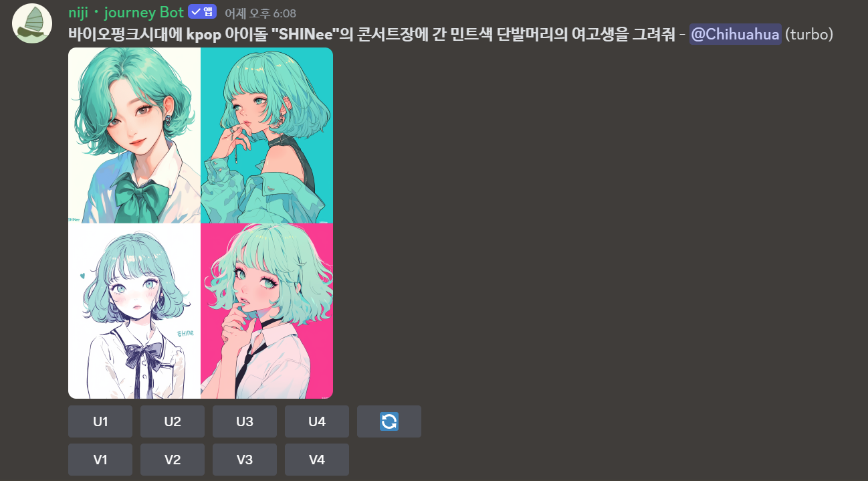Image resolution: width=868 pixels, height=481 pixels.
Task: Open the girl with green bow image
Action: pos(134,135)
